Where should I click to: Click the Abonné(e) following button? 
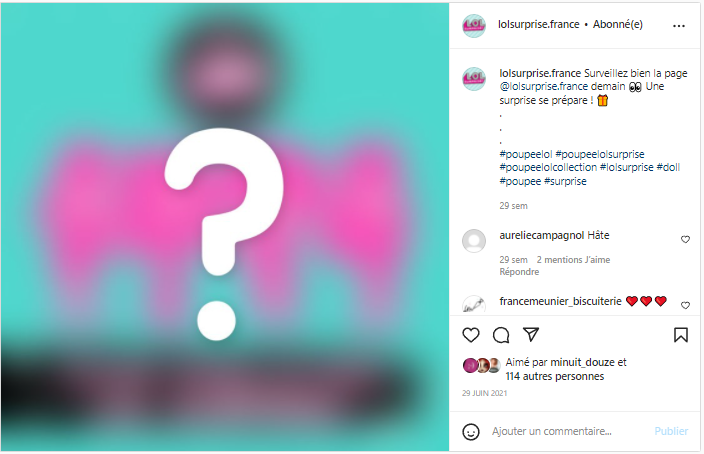pos(618,24)
